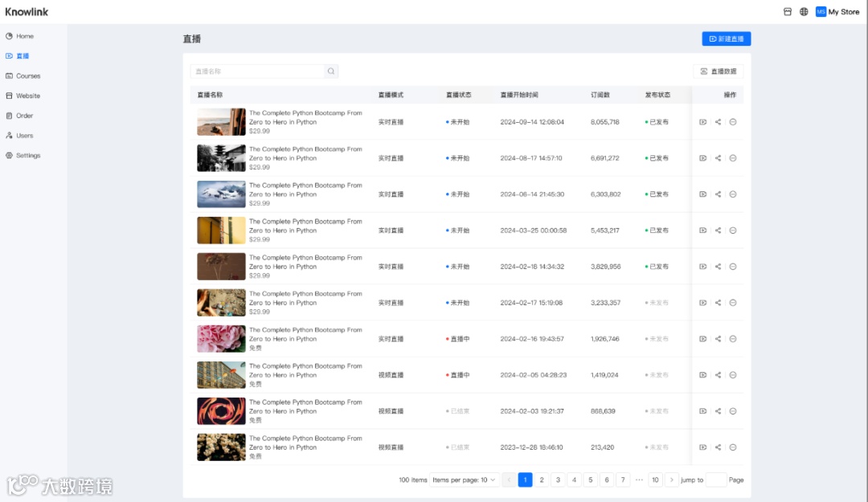Click play icon for 1,926,746 subscriptions row
Image resolution: width=868 pixels, height=502 pixels.
(702, 339)
